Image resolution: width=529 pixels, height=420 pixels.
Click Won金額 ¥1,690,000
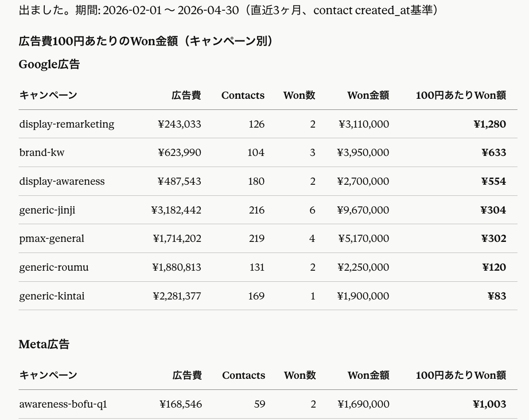[x=364, y=404]
